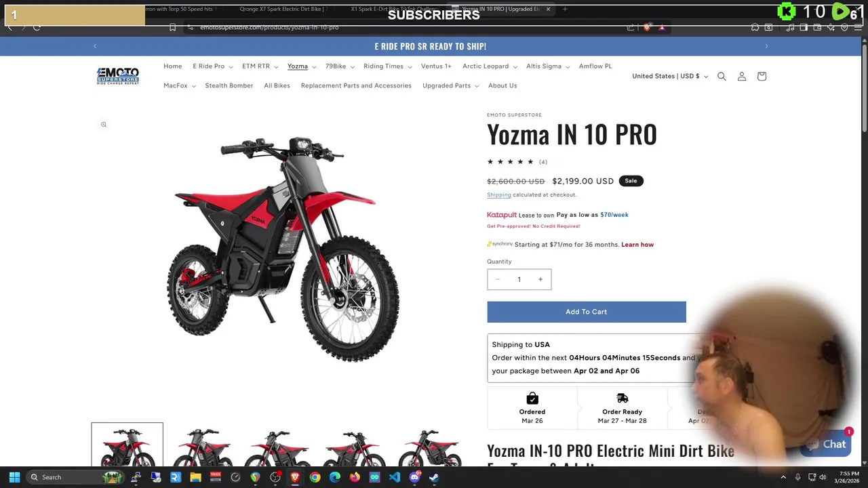Expand the E Ride Pro menu

coord(212,66)
